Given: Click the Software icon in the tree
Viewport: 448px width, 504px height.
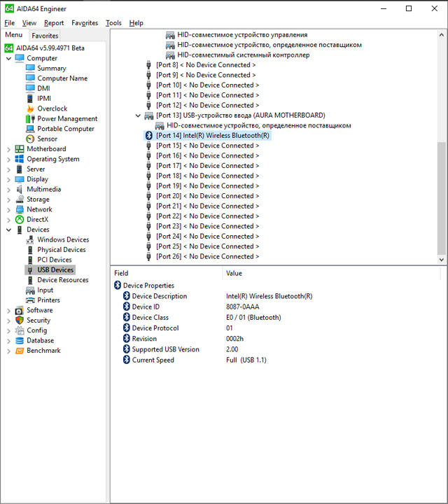Looking at the screenshot, I should pyautogui.click(x=20, y=310).
